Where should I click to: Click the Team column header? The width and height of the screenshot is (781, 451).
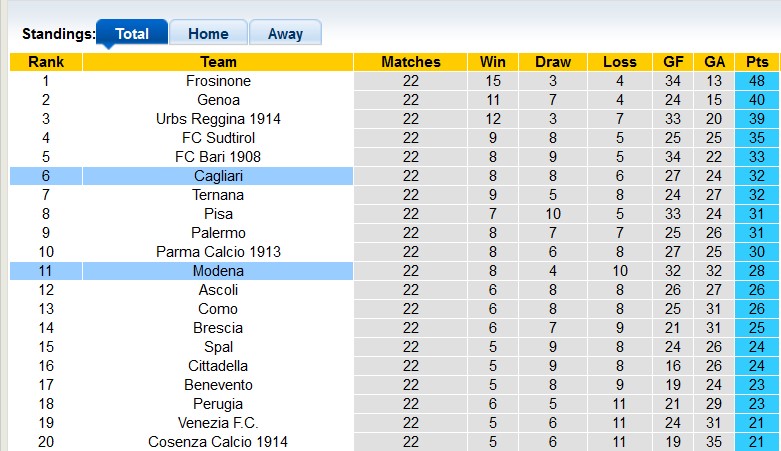click(218, 62)
